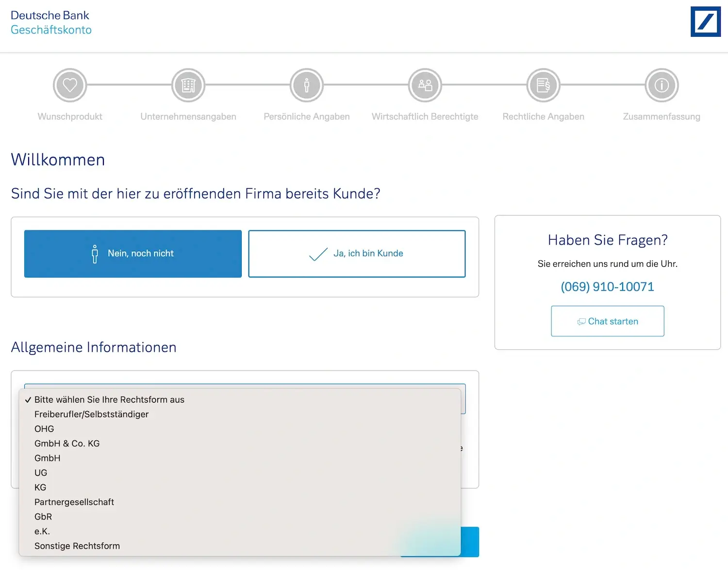The height and width of the screenshot is (570, 728).
Task: Click the Willkommen heading
Action: (58, 160)
